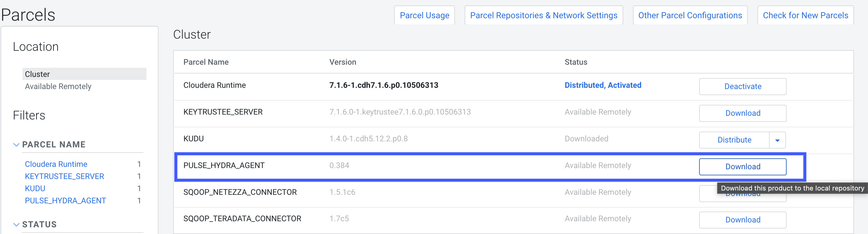
Task: Click the version 1.7c5
Action: (x=339, y=219)
